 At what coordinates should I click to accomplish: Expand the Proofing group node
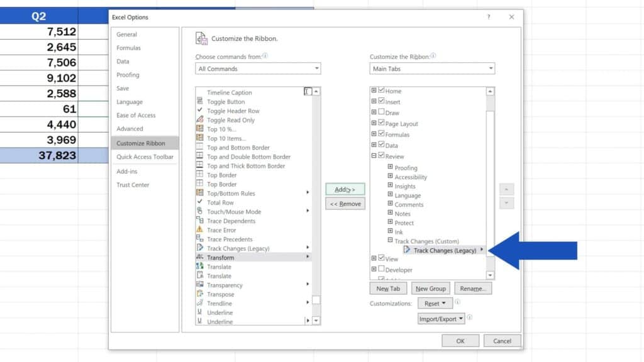390,167
